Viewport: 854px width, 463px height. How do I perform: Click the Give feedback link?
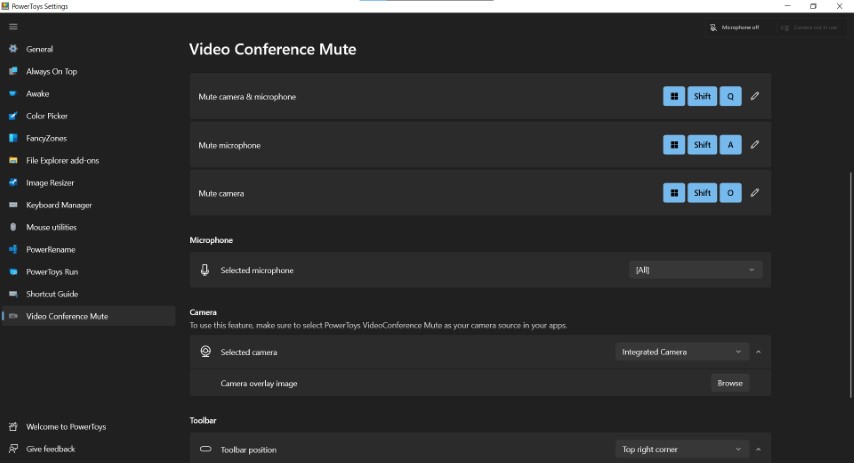(50, 449)
